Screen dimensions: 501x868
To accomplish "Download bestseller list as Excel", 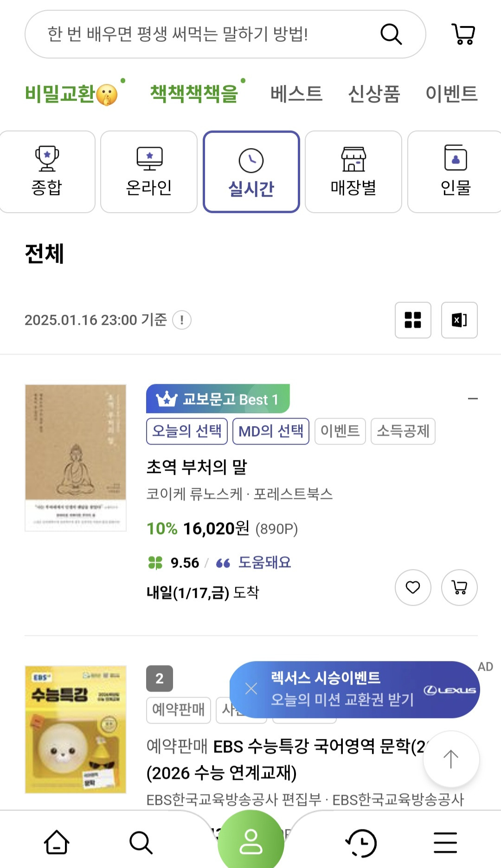I will point(459,320).
